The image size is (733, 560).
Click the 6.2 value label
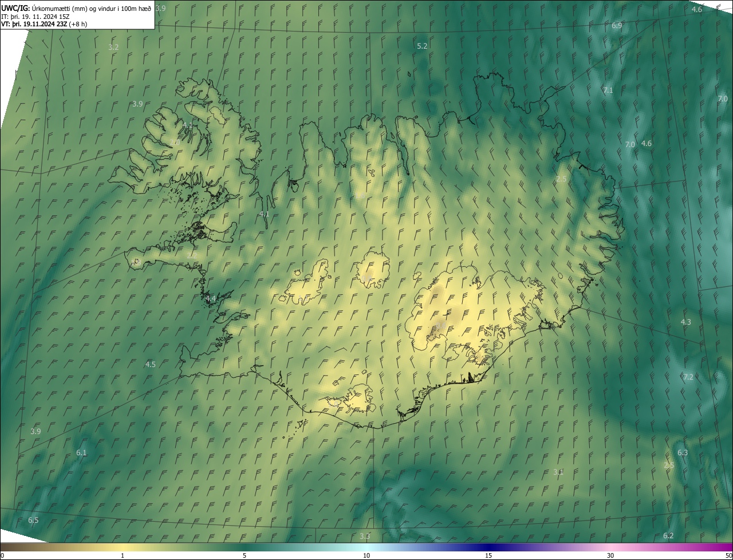pyautogui.click(x=668, y=536)
